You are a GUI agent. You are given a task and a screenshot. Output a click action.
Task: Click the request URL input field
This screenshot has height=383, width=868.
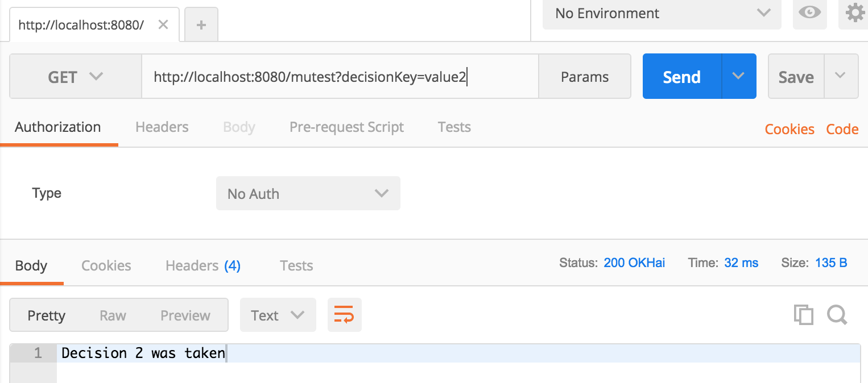click(340, 77)
